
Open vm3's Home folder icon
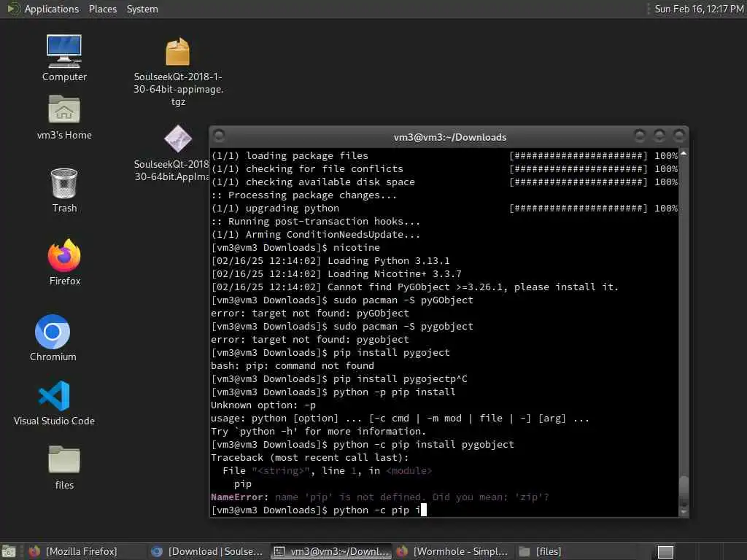64,117
